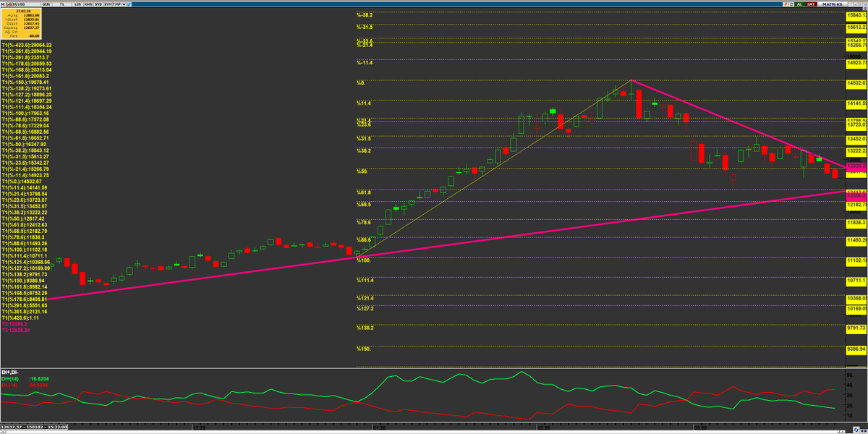Toggle the KHN toolbar button
868x434 pixels.
[x=88, y=4]
